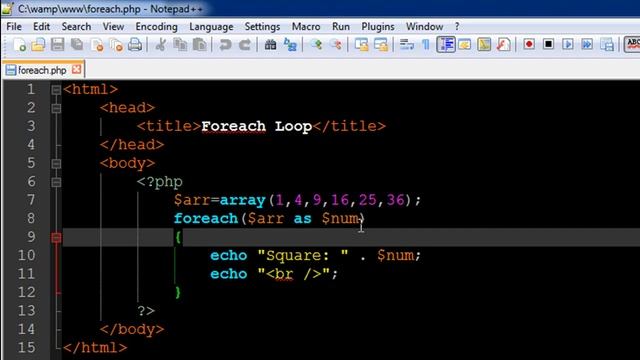The width and height of the screenshot is (640, 360).
Task: Open Find with the binoculars icon
Action: [270, 44]
